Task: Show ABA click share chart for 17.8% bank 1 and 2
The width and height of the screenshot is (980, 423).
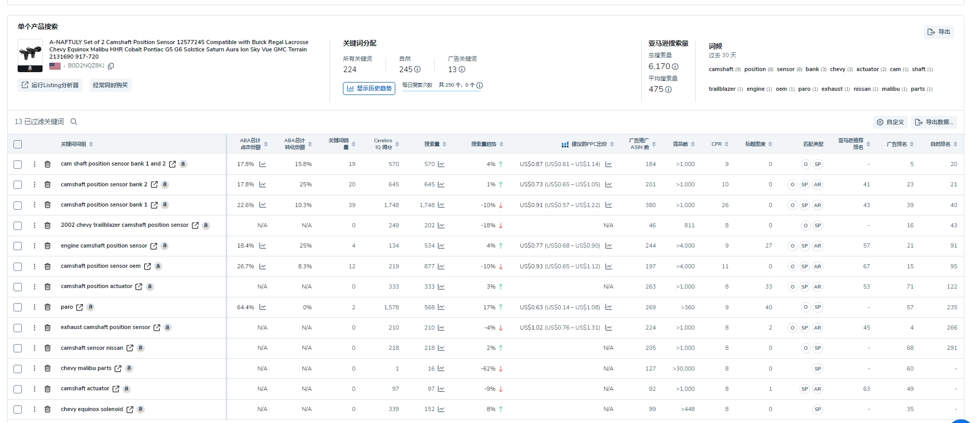Action: 263,164
